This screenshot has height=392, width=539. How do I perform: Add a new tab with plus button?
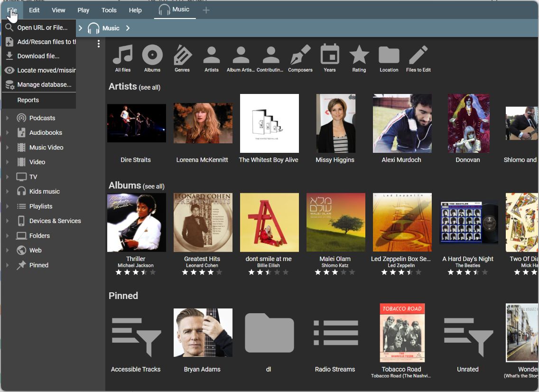(206, 10)
